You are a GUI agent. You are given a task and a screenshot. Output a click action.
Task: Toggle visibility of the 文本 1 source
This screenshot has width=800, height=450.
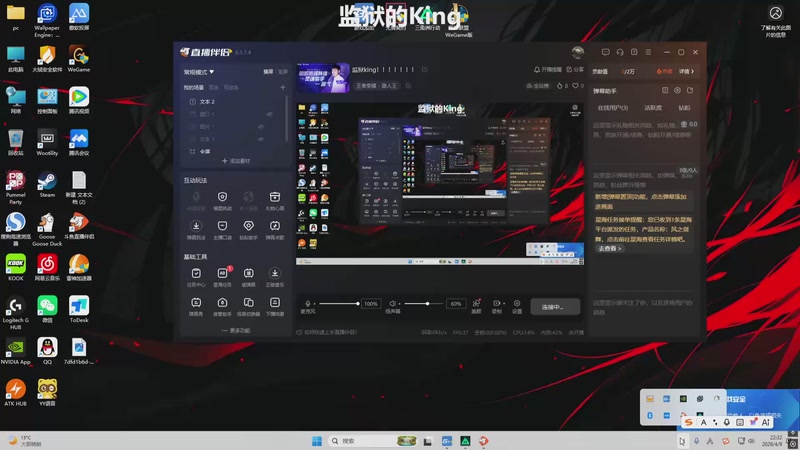coord(261,139)
